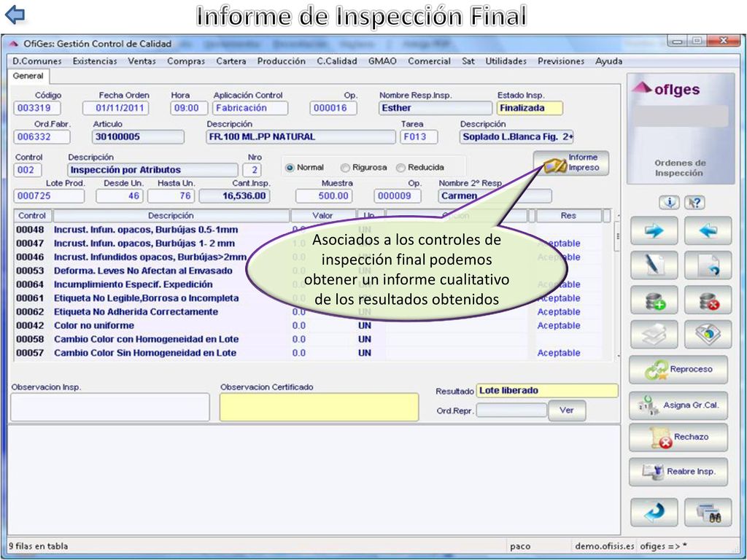Click the Ver button beside Ord.Repr.
The image size is (747, 560).
566,411
